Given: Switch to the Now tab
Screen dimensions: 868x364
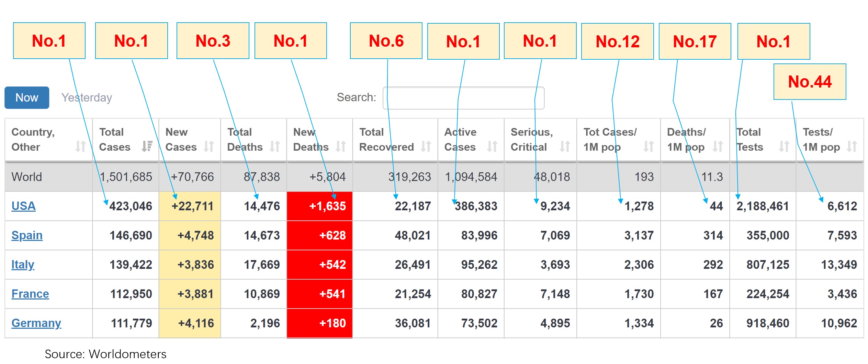Looking at the screenshot, I should pyautogui.click(x=27, y=98).
